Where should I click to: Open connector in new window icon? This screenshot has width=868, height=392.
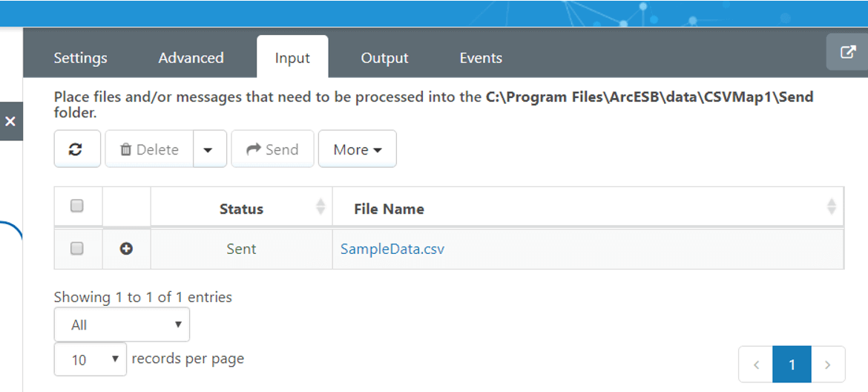pos(847,52)
